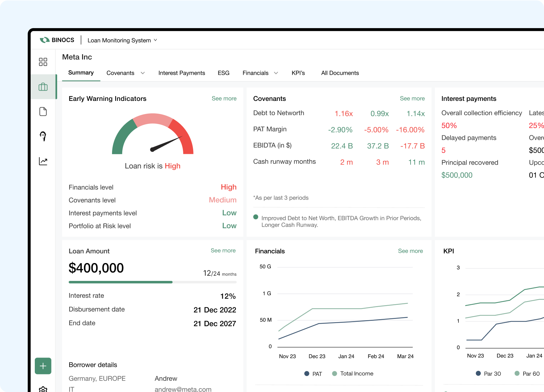Click the Principal recovered $500,000 value
This screenshot has width=544, height=392.
click(x=457, y=175)
